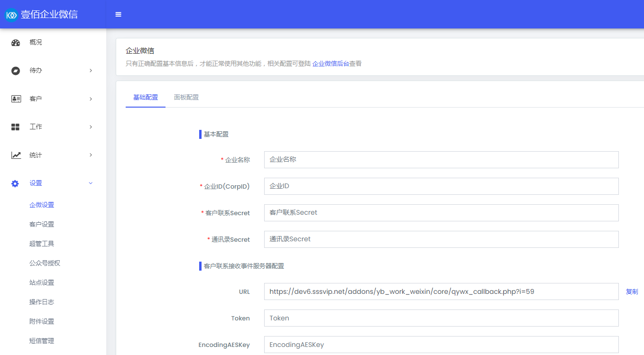Select 附件设置 submenu item
The image size is (644, 355).
click(42, 321)
